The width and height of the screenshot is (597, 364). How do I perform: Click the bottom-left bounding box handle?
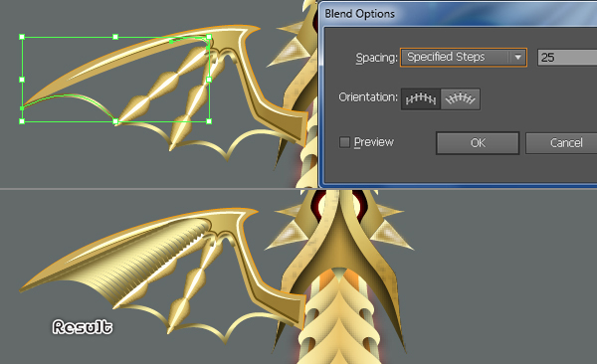(22, 121)
